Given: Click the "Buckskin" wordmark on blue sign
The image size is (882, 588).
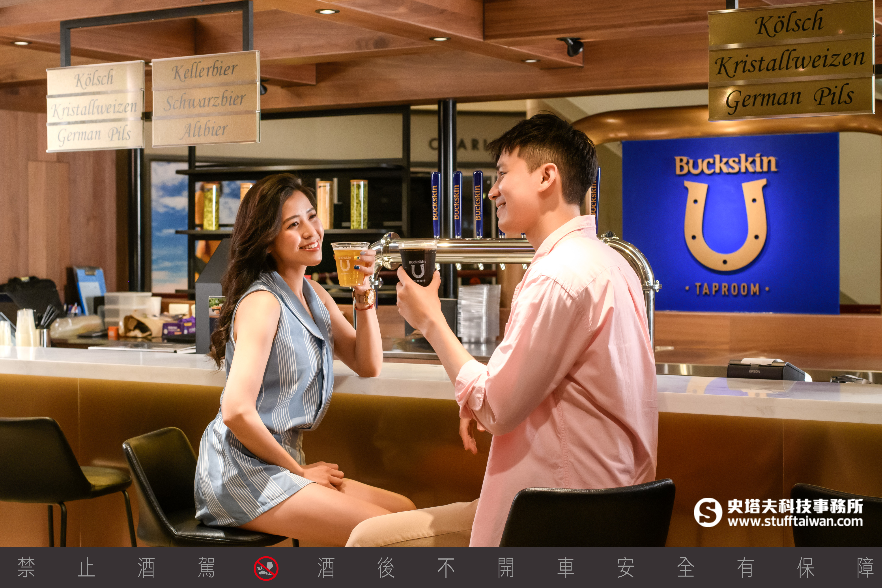Looking at the screenshot, I should (726, 164).
